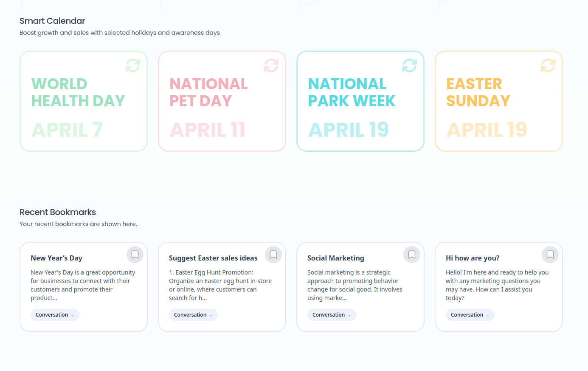
Task: Refresh the Easter Sunday calendar card
Action: (x=548, y=65)
